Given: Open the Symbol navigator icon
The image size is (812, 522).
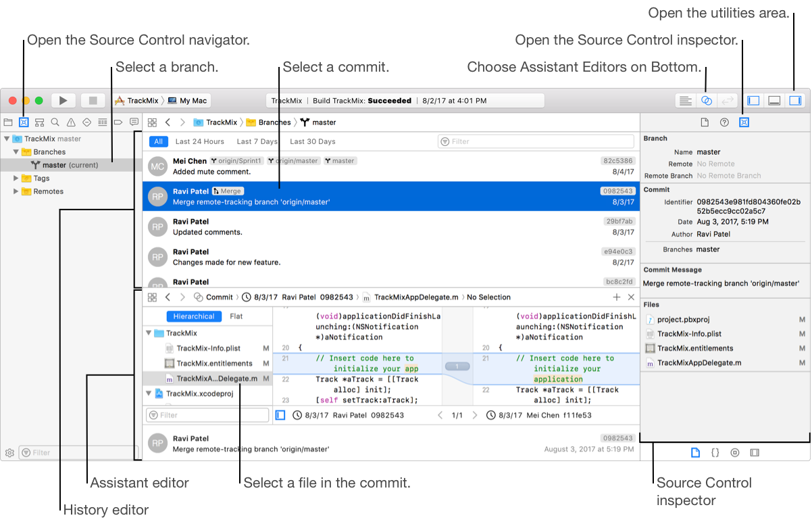Looking at the screenshot, I should tap(39, 122).
